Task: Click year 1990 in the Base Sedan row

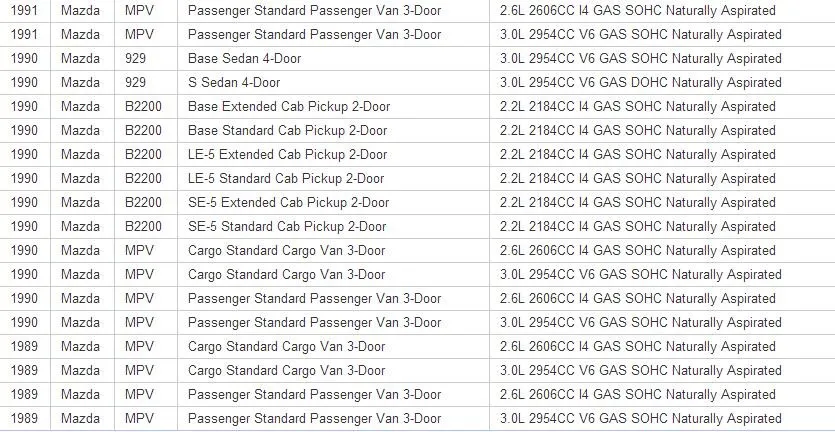Action: [25, 59]
